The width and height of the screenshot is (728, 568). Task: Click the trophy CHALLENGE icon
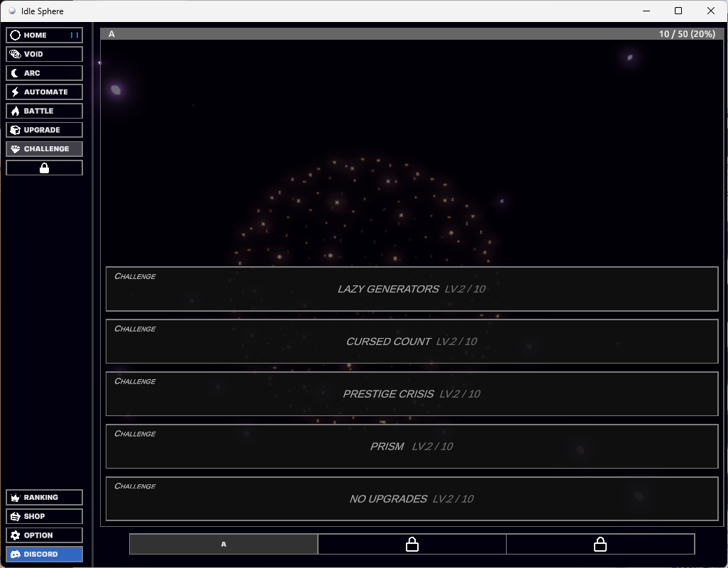14,148
